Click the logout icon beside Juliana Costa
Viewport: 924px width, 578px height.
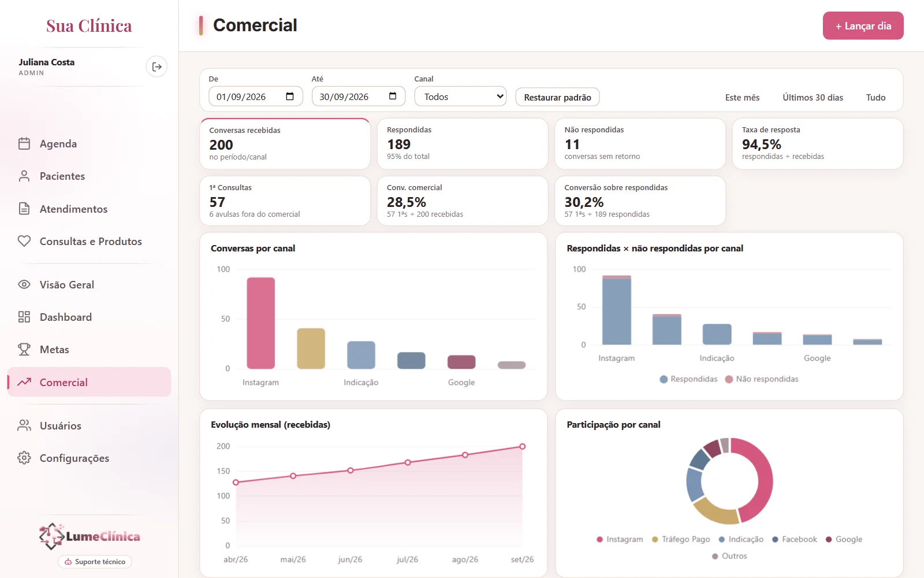click(157, 67)
